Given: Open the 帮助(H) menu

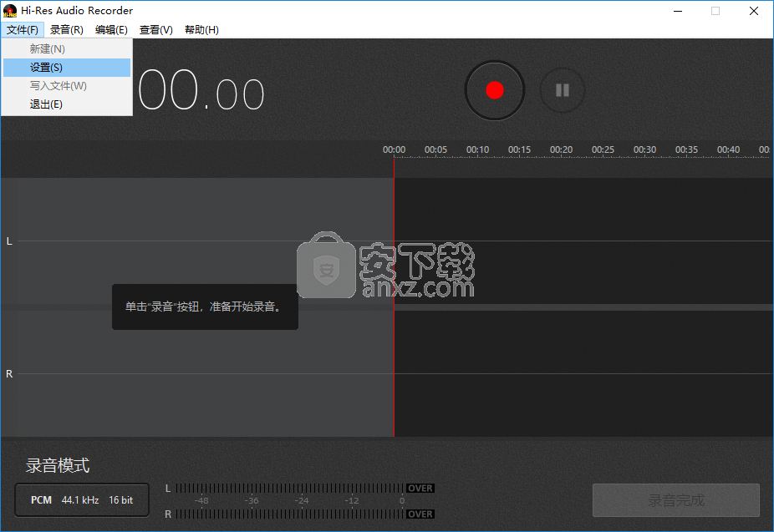Looking at the screenshot, I should coord(201,29).
